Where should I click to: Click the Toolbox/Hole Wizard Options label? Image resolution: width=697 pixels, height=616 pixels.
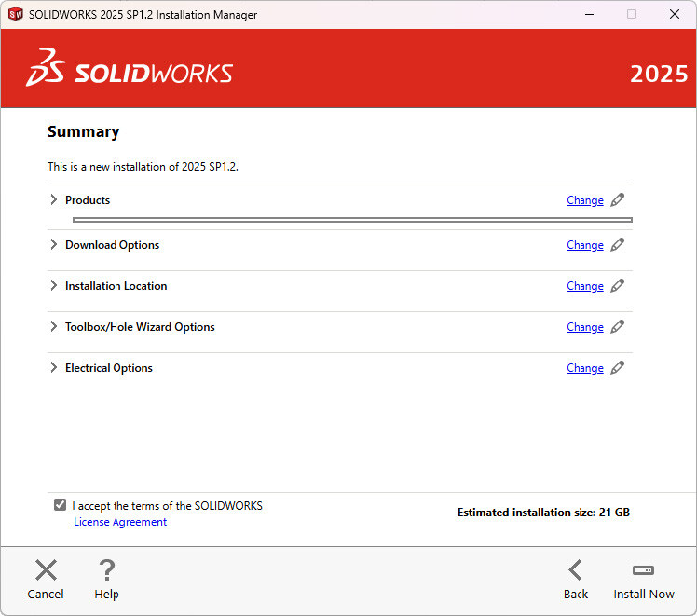140,327
